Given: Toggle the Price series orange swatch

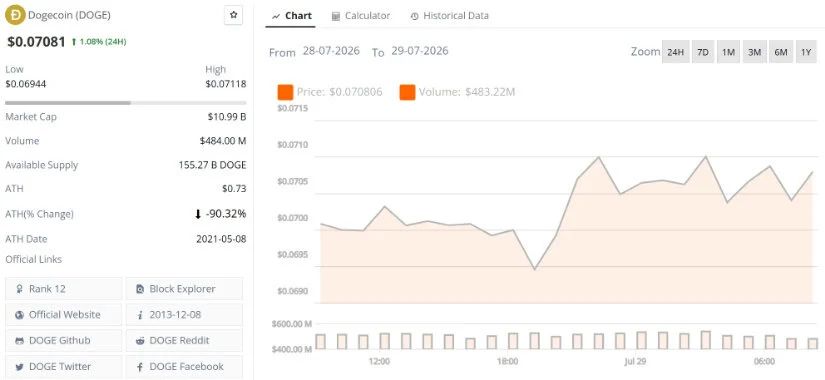Looking at the screenshot, I should point(285,92).
